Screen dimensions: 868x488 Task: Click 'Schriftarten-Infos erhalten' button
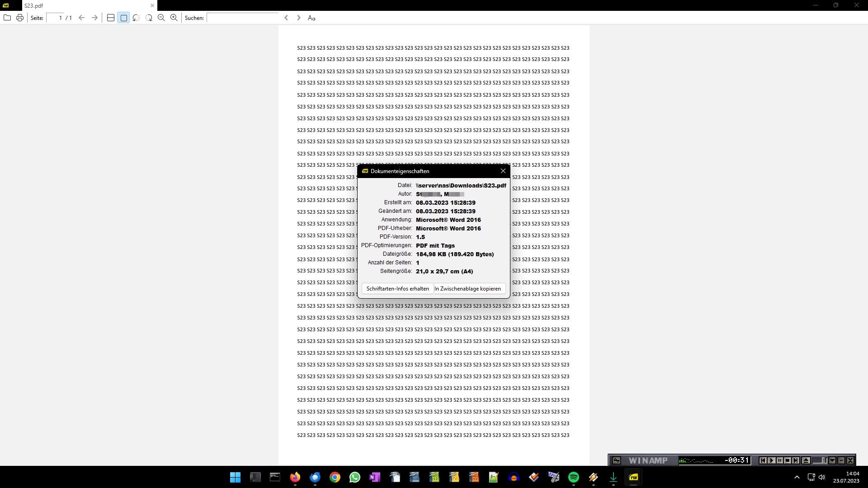[x=397, y=289]
